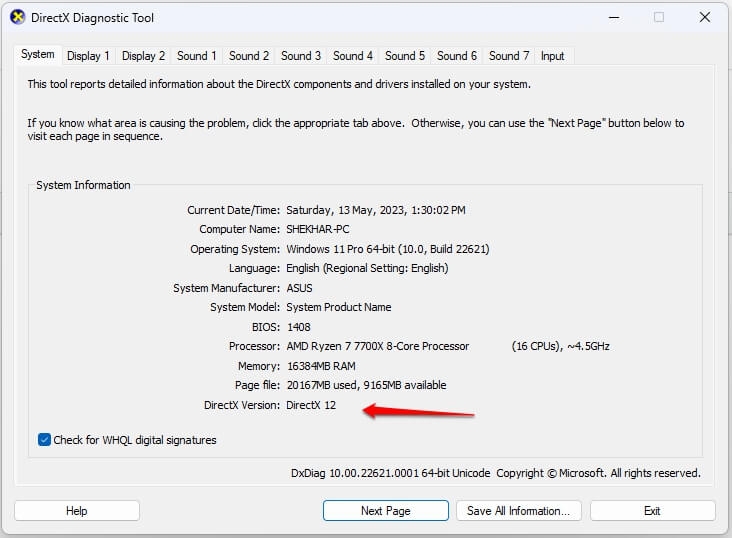The height and width of the screenshot is (538, 732).
Task: Click the '(16 CPUs), ~4.5GHz' text
Action: click(x=560, y=346)
